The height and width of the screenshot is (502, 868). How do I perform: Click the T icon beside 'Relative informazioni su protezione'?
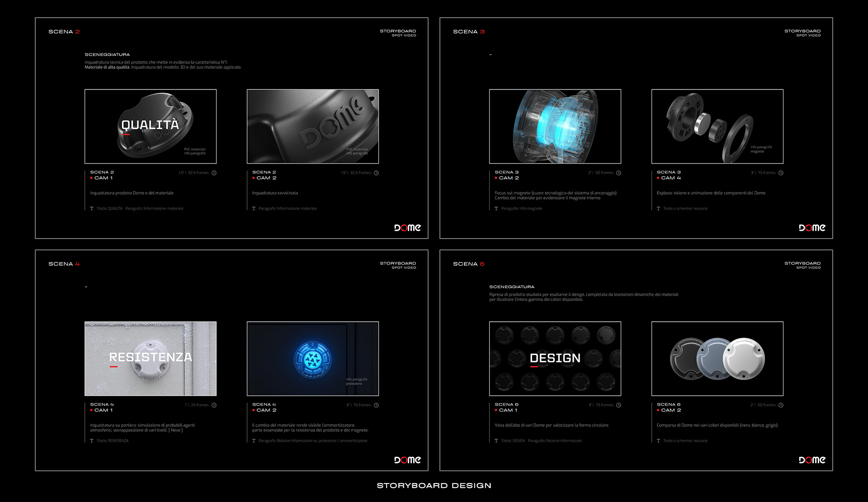tap(254, 441)
